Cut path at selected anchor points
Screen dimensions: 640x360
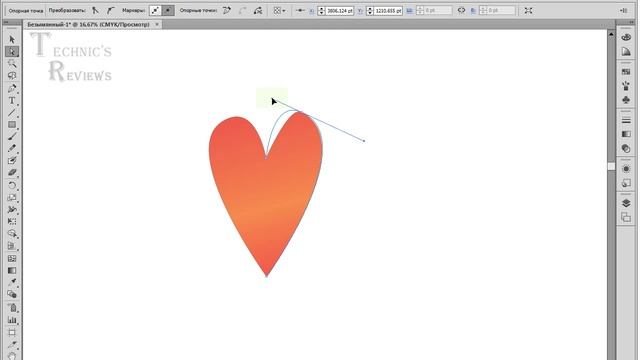coord(258,11)
